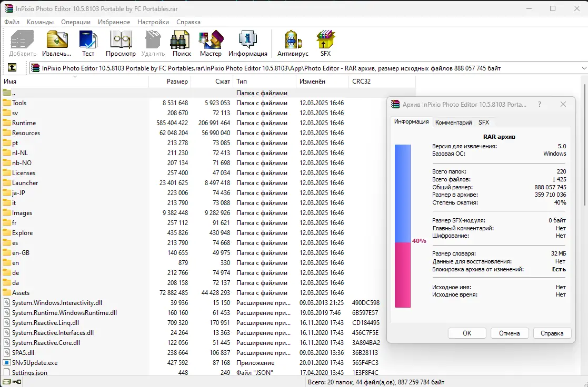Sort by the Тип column header

coord(264,82)
